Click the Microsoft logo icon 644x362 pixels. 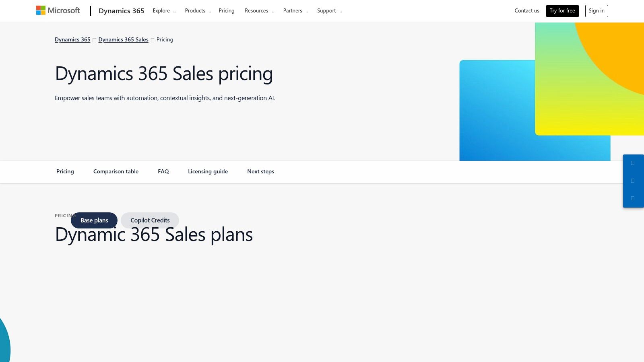(40, 10)
